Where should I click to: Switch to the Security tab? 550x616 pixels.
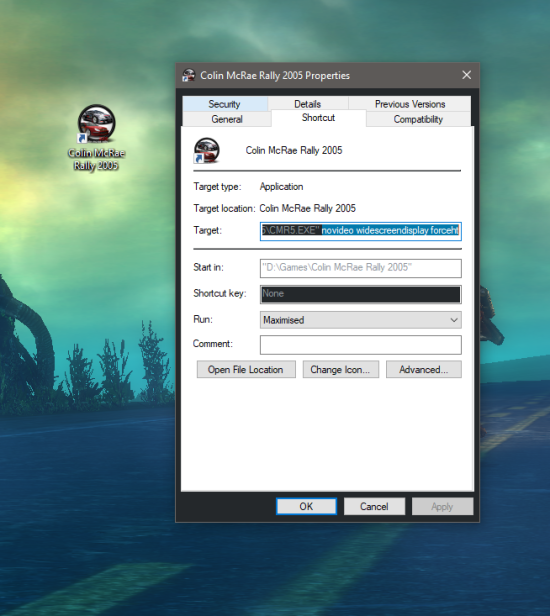point(225,104)
